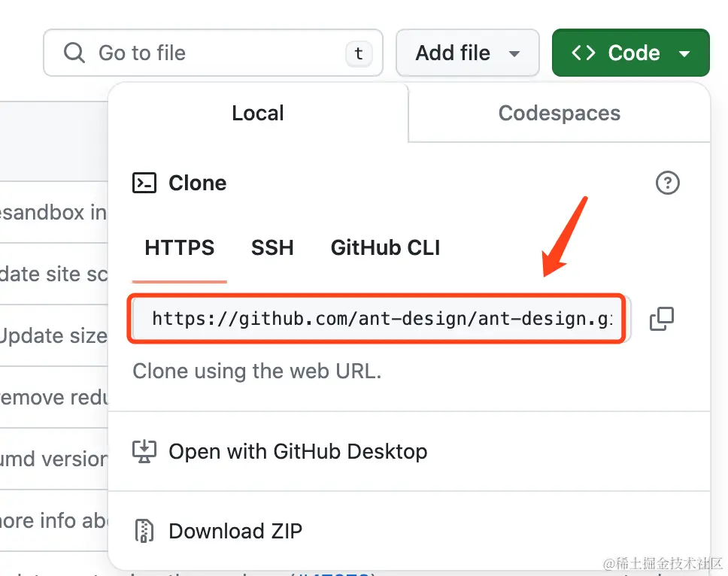Choose the SSH clone option
Viewport: 728px width, 576px height.
click(x=272, y=247)
